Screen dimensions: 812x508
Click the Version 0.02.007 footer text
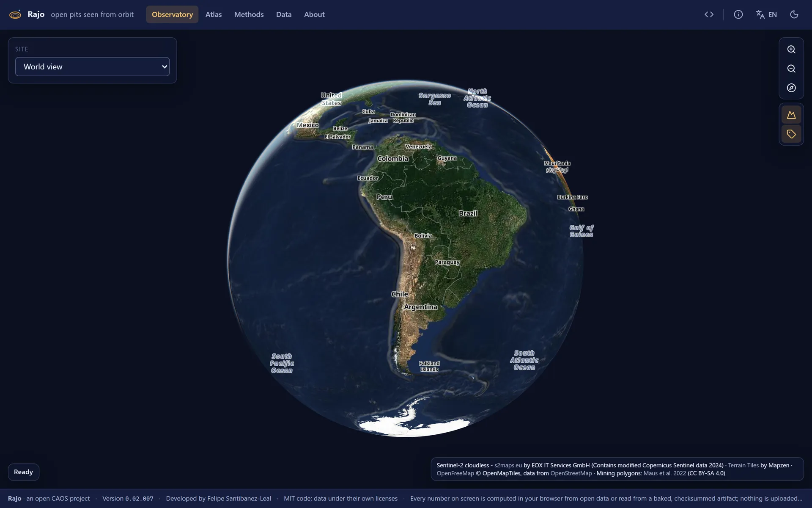[x=128, y=499]
